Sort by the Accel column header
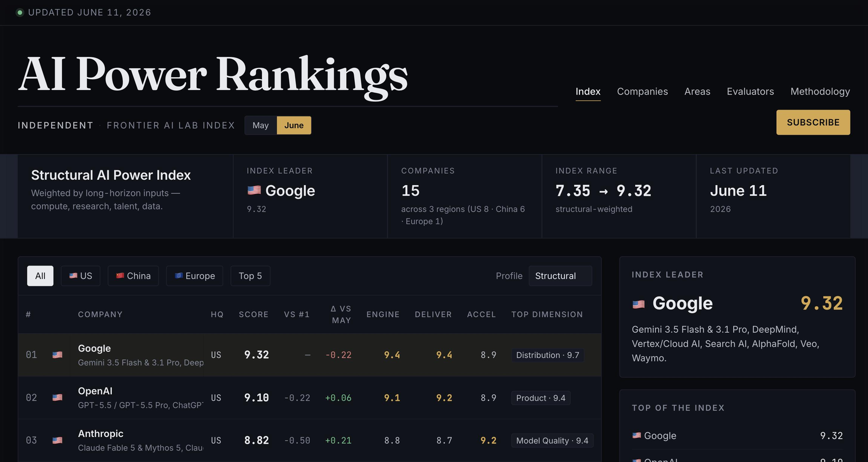868x462 pixels. coord(481,314)
